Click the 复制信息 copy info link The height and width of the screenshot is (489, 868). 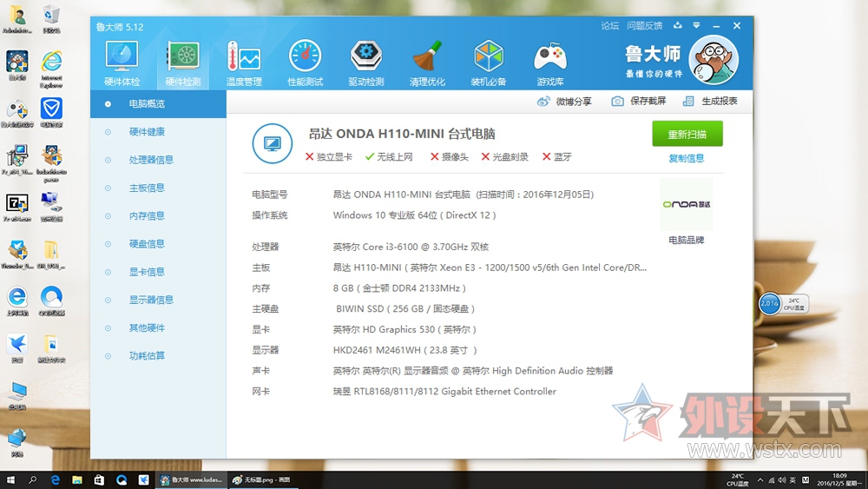(687, 158)
